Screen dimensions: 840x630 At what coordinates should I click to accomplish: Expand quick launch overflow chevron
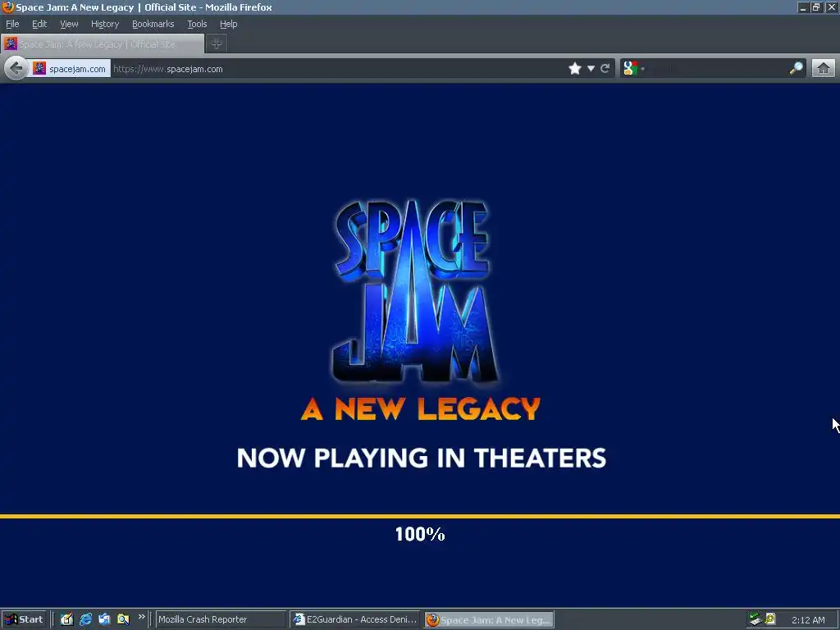pos(141,617)
